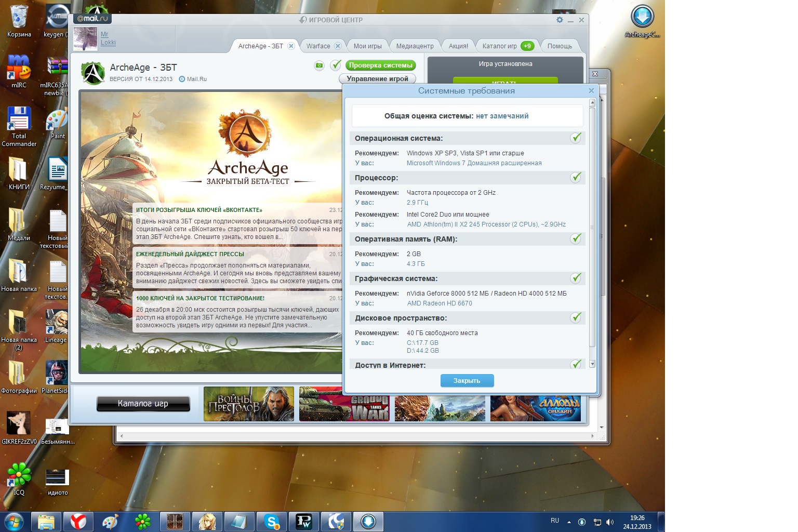Screen dimensions: 798x532
Task: Select Total Commander desktop icon
Action: (19, 126)
